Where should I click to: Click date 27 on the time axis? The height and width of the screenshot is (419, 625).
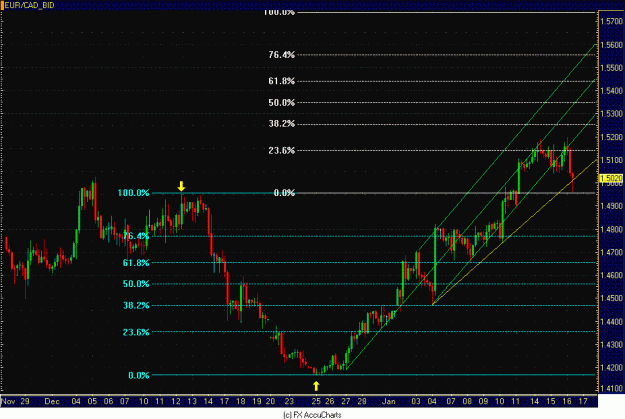346,401
